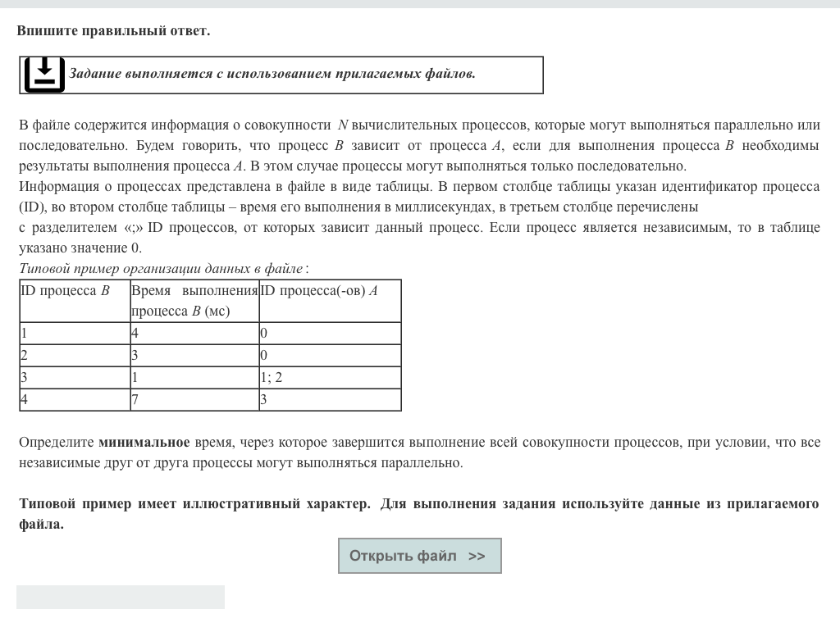Screen dimensions: 840x632
Task: Click the process ID cell in row 1
Action: (x=74, y=334)
